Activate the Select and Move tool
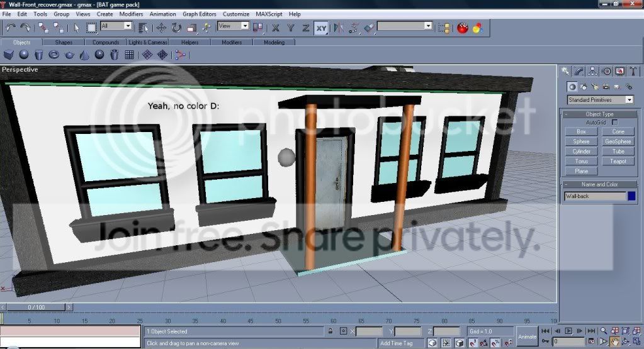Screen dimensions: 644x349 pyautogui.click(x=161, y=28)
